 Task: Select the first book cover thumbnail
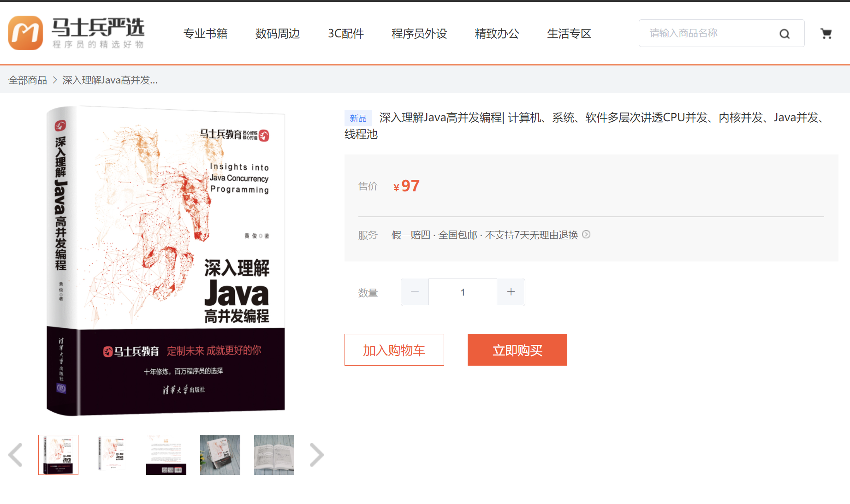point(59,455)
